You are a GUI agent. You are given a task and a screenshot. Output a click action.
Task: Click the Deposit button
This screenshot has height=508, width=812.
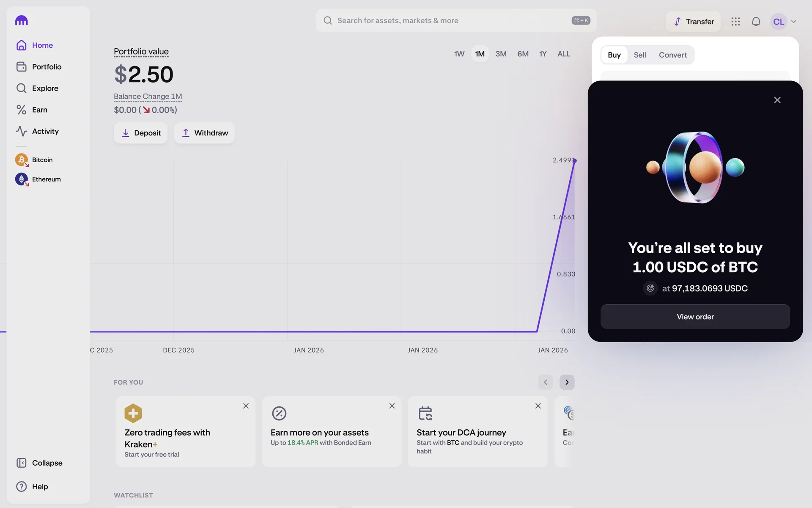(140, 133)
